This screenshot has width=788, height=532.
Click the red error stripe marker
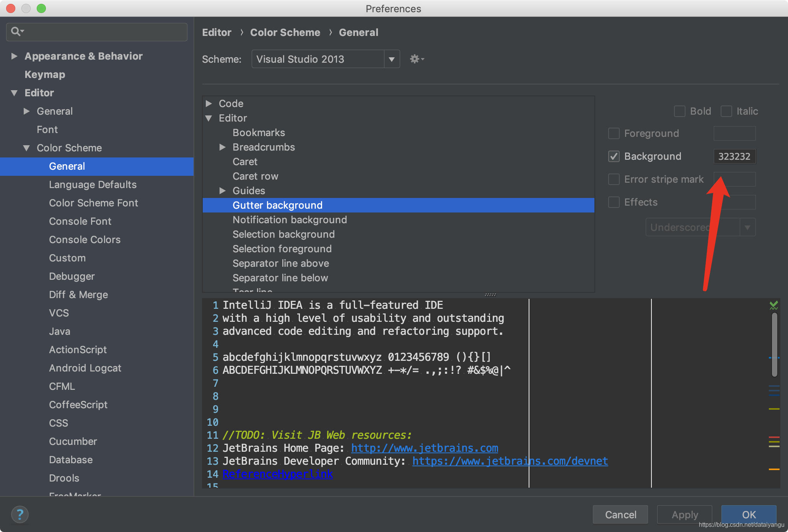click(x=774, y=437)
